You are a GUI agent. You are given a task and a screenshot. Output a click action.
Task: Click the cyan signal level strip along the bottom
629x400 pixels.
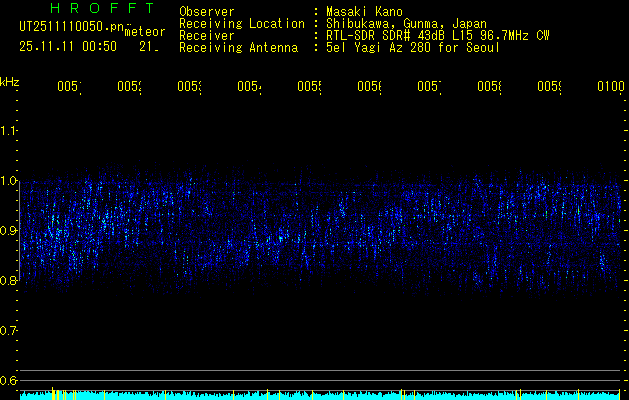pyautogui.click(x=320, y=396)
